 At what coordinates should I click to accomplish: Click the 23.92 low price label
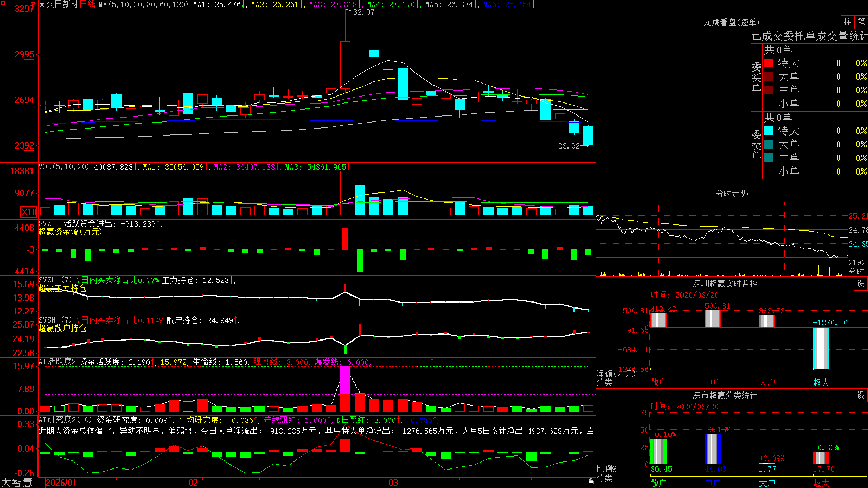point(569,146)
